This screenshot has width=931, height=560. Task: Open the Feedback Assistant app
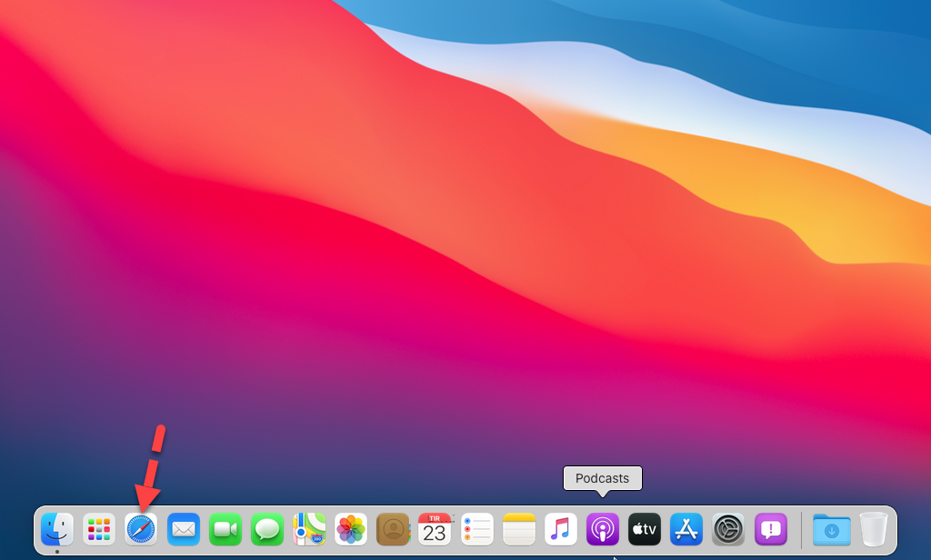[x=770, y=528]
